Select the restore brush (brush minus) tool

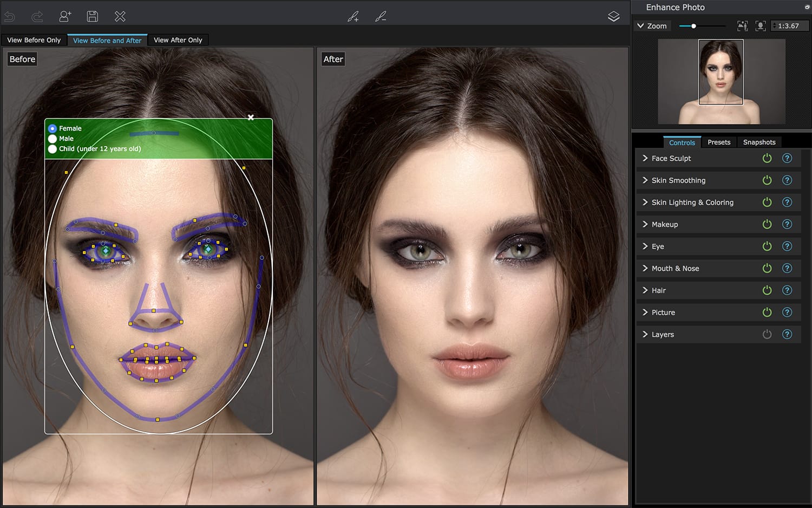point(380,16)
